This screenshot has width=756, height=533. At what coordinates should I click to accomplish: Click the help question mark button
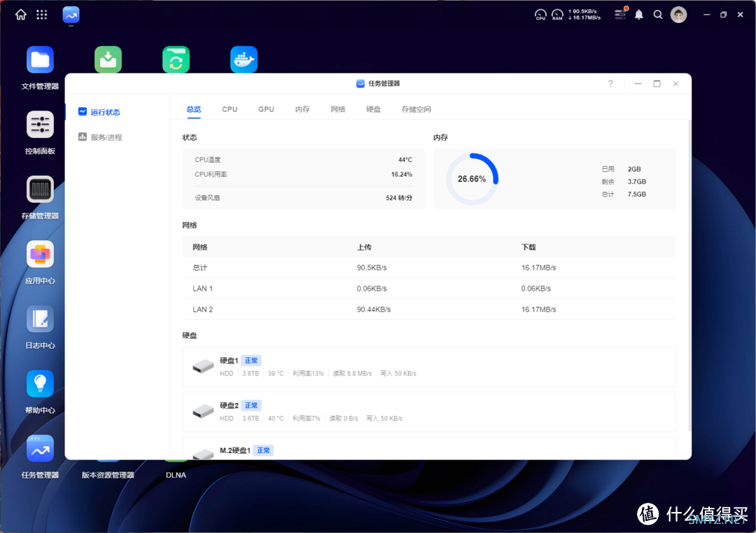pos(610,83)
